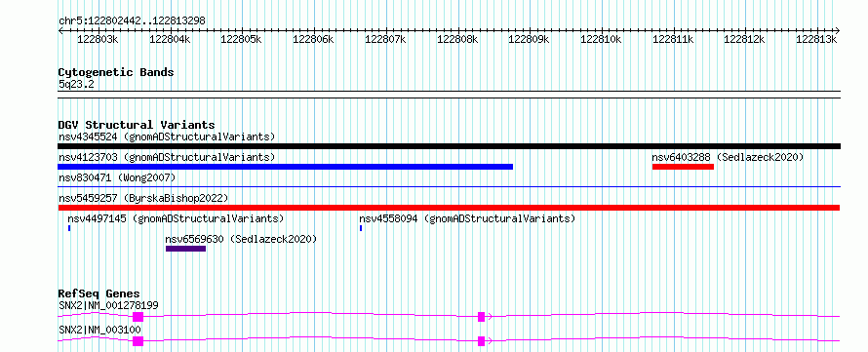The height and width of the screenshot is (352, 868).
Task: Click the 122808k ruler position
Action: click(457, 39)
